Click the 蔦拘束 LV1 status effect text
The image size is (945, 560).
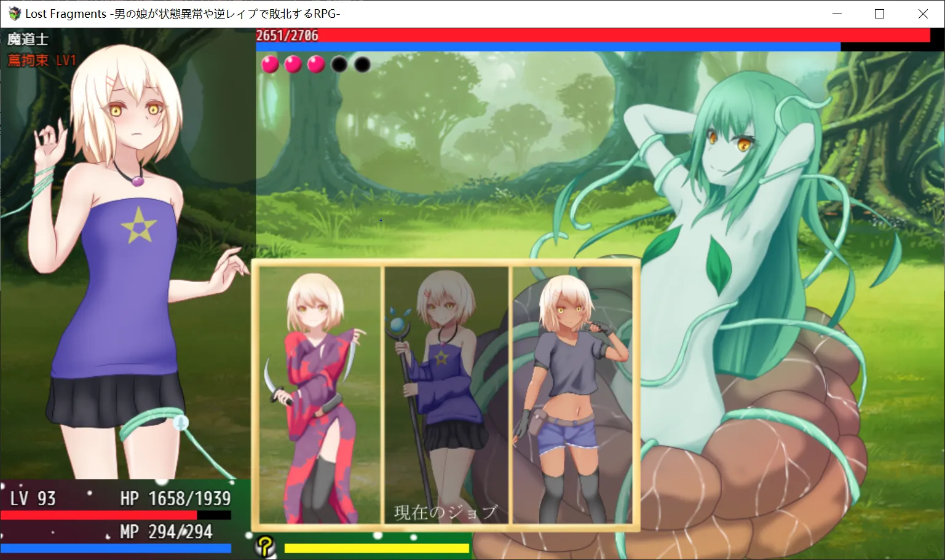click(x=42, y=60)
